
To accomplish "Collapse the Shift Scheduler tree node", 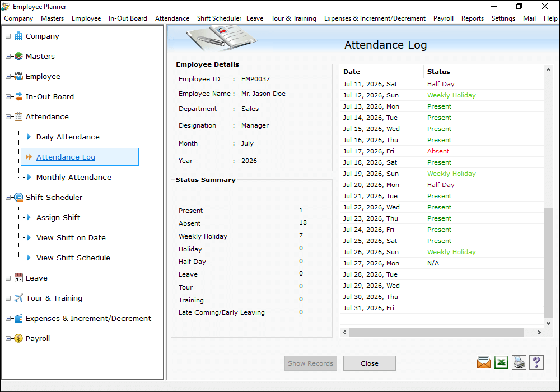I will pyautogui.click(x=8, y=198).
